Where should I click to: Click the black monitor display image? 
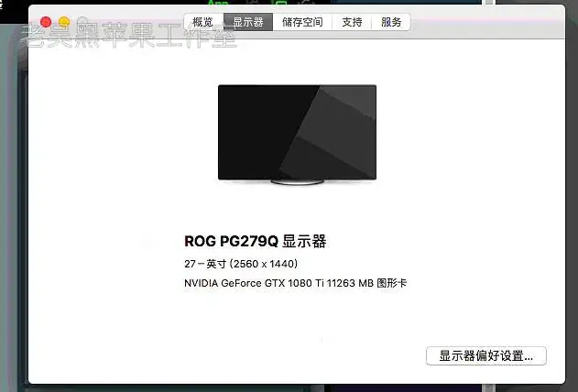point(297,135)
